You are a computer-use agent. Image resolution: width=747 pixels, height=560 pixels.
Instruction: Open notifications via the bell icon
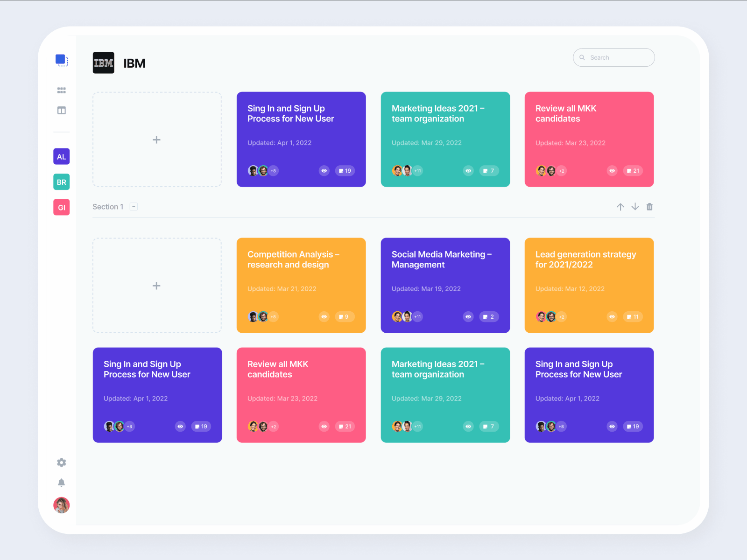click(x=61, y=483)
